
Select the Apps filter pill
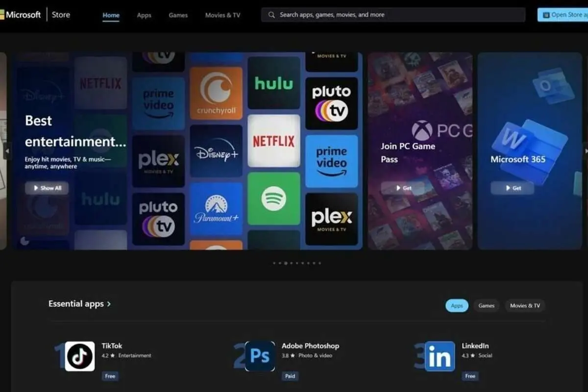[x=457, y=306]
